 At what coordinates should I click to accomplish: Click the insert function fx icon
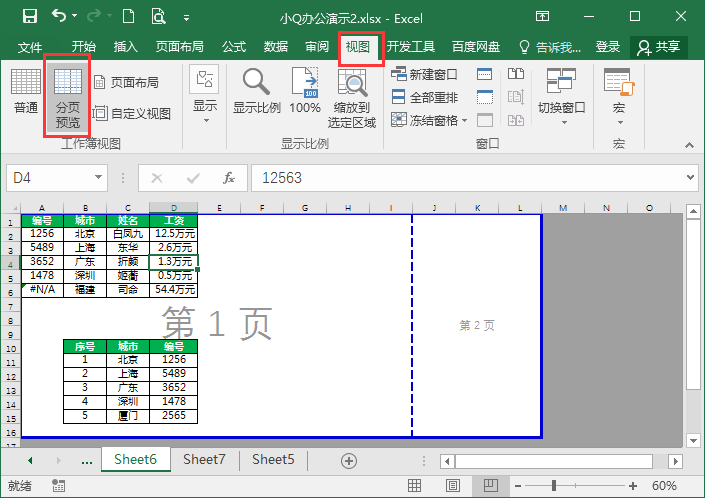pyautogui.click(x=229, y=178)
